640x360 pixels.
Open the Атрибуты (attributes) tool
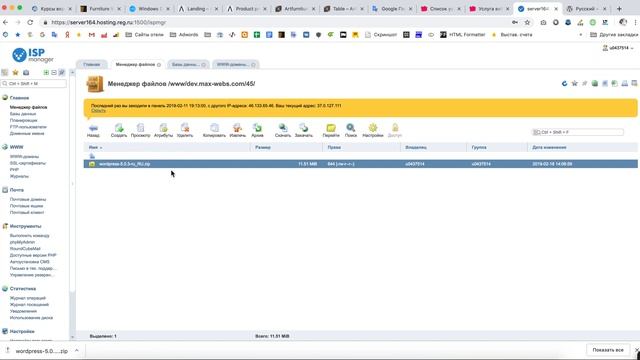coord(163,130)
